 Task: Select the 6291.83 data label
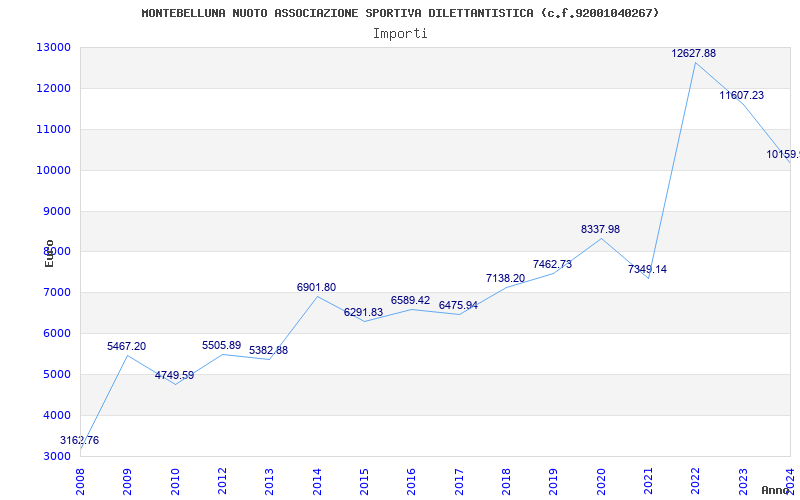tap(363, 312)
